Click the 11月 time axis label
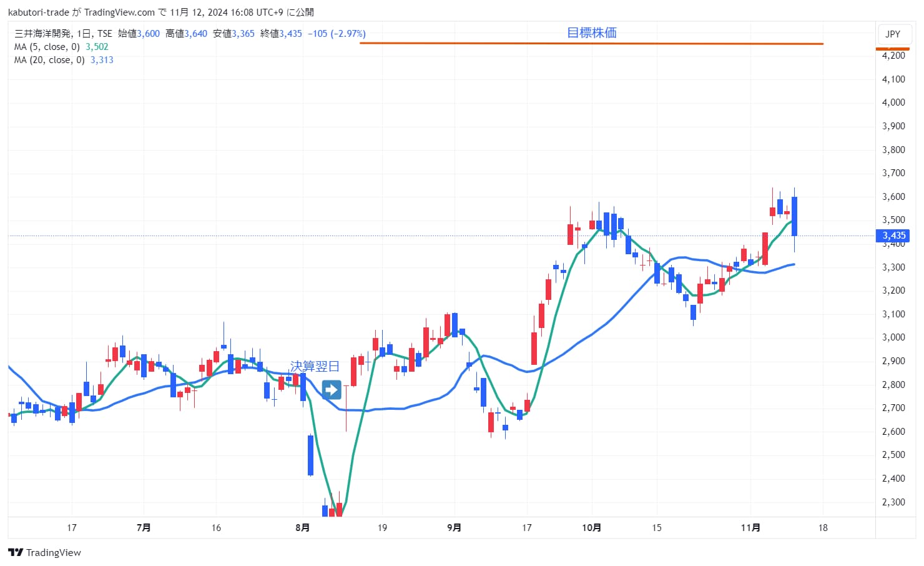Screen dimensions: 924x566 [750, 528]
